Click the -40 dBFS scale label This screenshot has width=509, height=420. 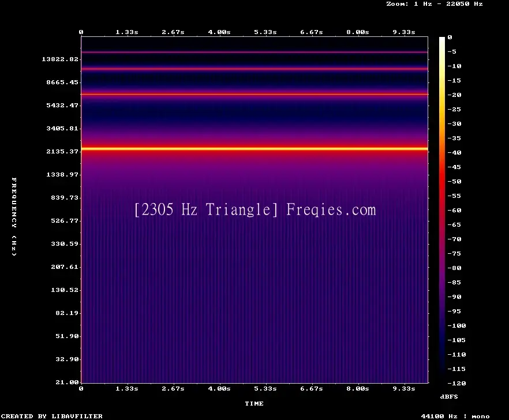(x=454, y=152)
